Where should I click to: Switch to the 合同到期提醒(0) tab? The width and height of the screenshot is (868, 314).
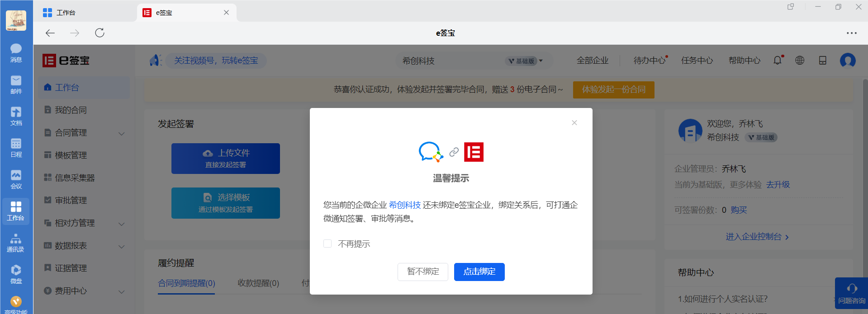click(x=186, y=283)
